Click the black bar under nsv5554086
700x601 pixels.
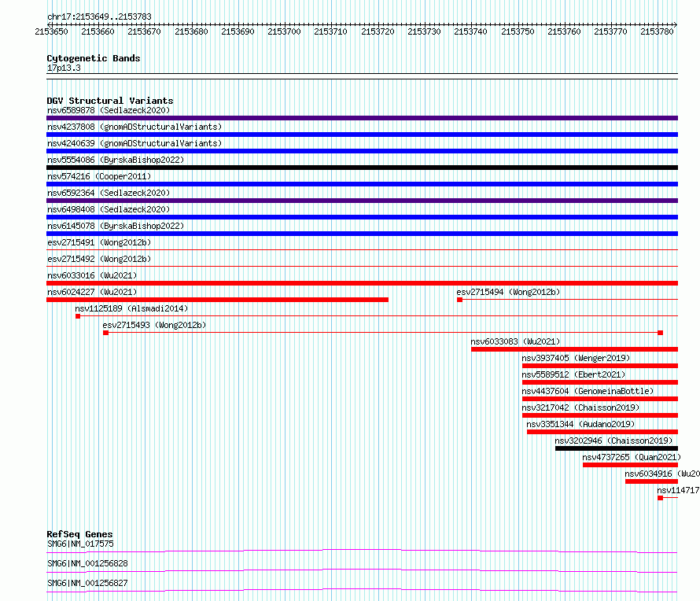pos(362,168)
